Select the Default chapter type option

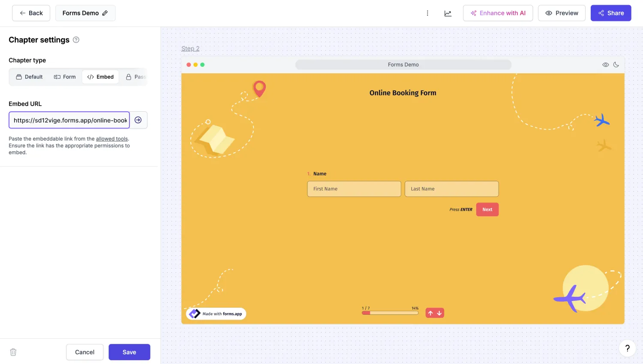coord(29,77)
